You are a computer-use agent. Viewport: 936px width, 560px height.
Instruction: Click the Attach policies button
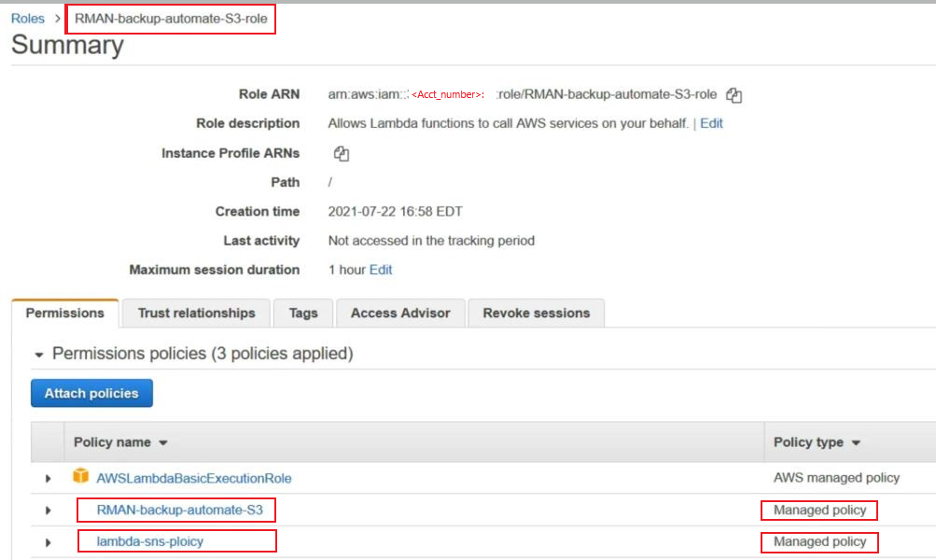92,393
